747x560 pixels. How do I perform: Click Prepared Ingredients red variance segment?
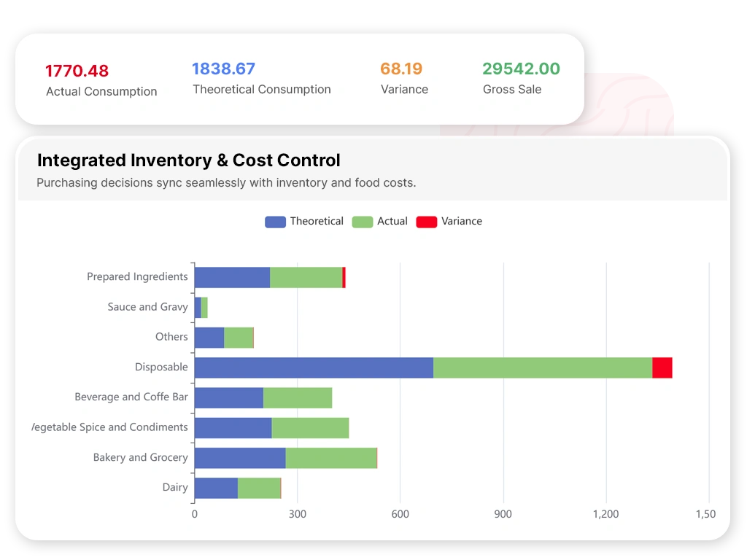coord(344,278)
